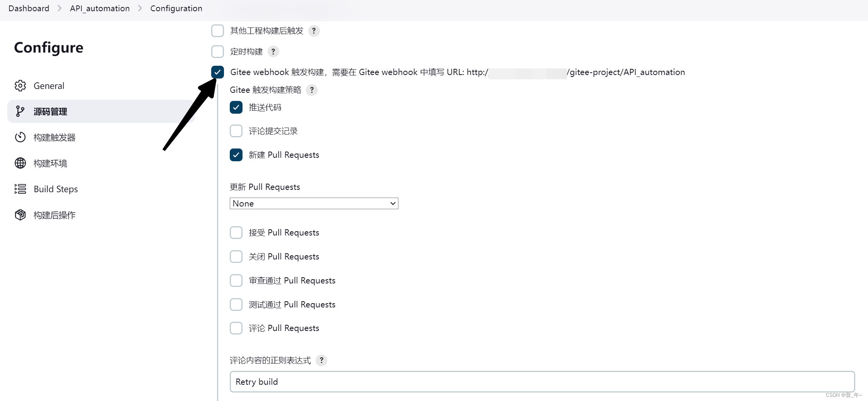Uncheck 新建 Pull Requests checkbox
This screenshot has height=401, width=868.
(x=236, y=155)
